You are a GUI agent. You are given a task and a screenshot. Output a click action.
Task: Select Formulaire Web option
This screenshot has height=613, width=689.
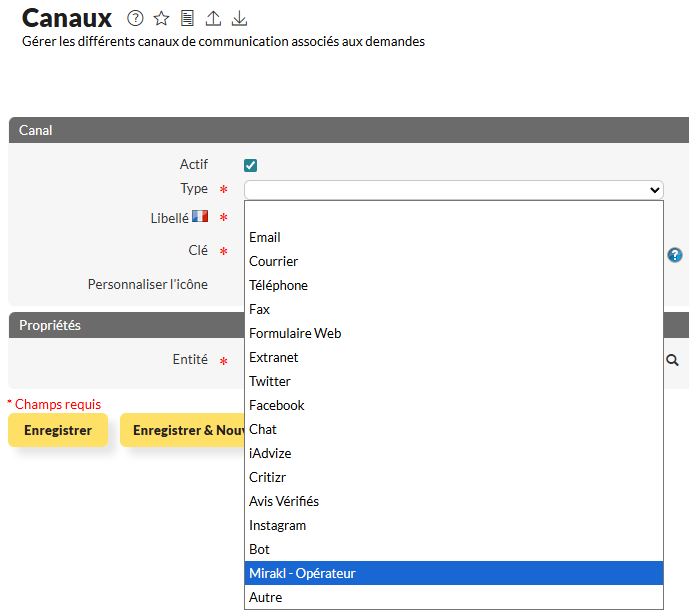point(295,333)
